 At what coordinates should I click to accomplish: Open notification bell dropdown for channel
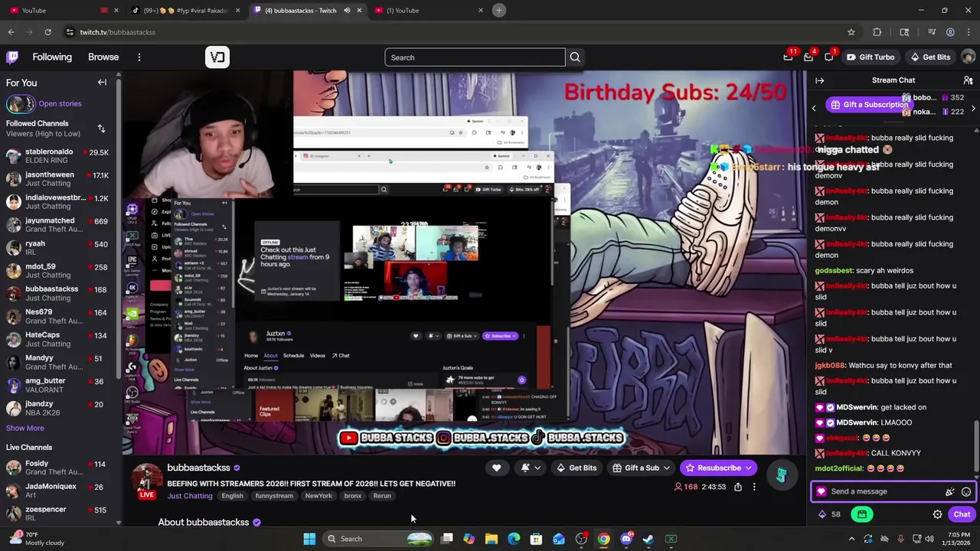[531, 468]
